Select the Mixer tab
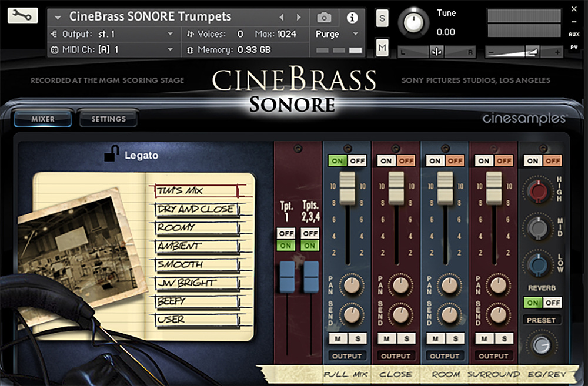 (x=43, y=119)
